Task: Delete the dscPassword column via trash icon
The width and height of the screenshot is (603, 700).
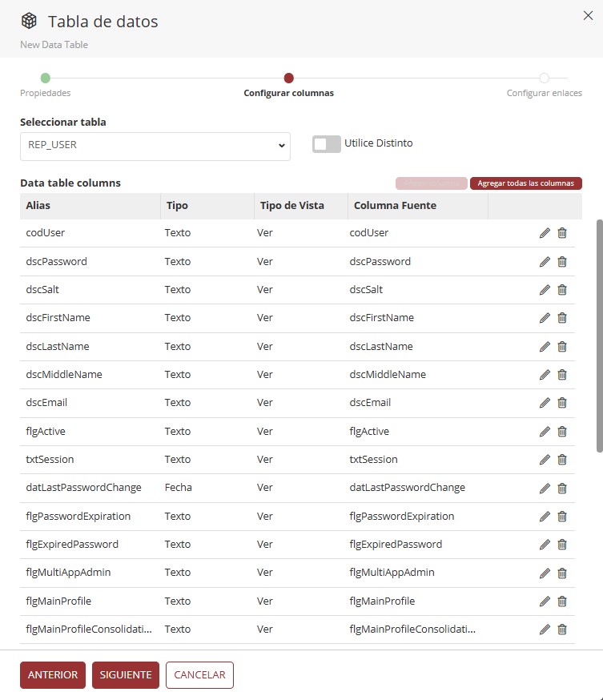Action: tap(562, 262)
